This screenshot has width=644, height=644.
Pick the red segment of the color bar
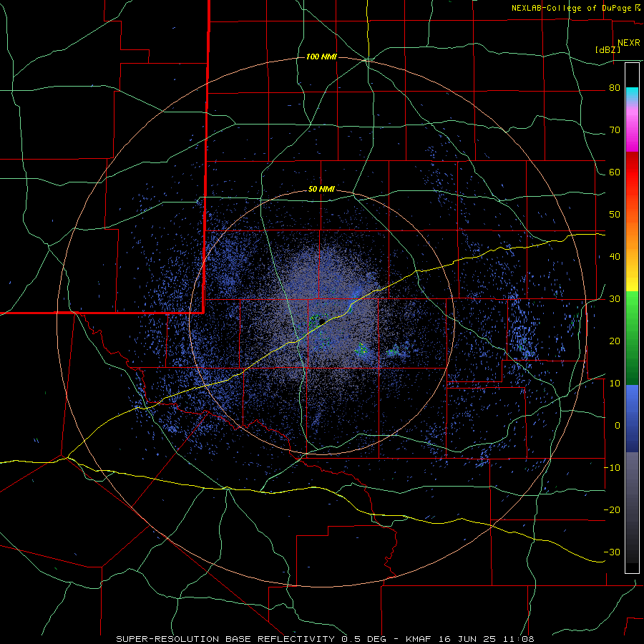click(632, 172)
